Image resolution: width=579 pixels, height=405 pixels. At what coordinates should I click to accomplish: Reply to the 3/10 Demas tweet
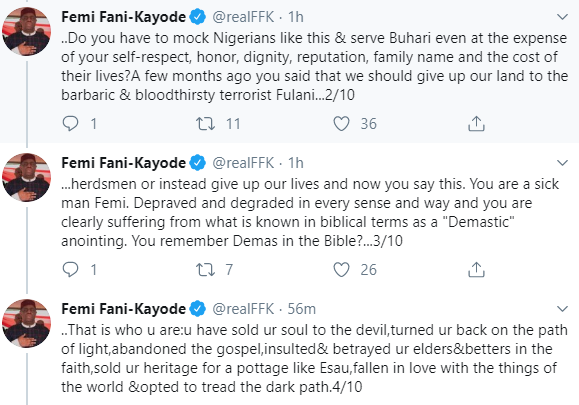[70, 270]
